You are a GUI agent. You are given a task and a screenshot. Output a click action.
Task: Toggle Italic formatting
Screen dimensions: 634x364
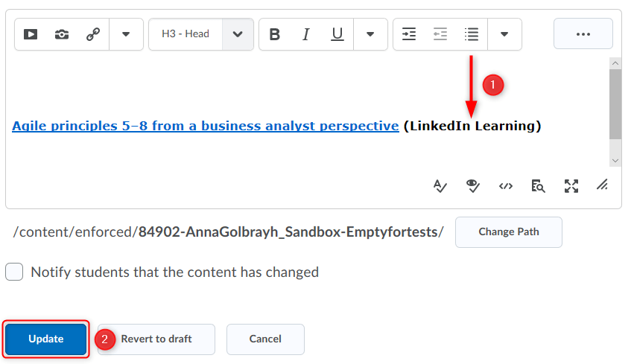click(x=305, y=34)
